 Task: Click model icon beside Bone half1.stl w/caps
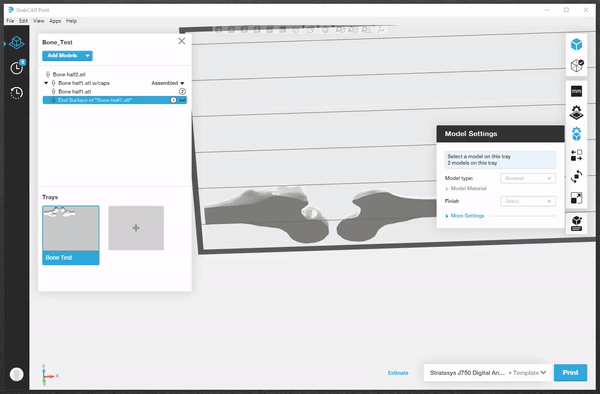(54, 83)
